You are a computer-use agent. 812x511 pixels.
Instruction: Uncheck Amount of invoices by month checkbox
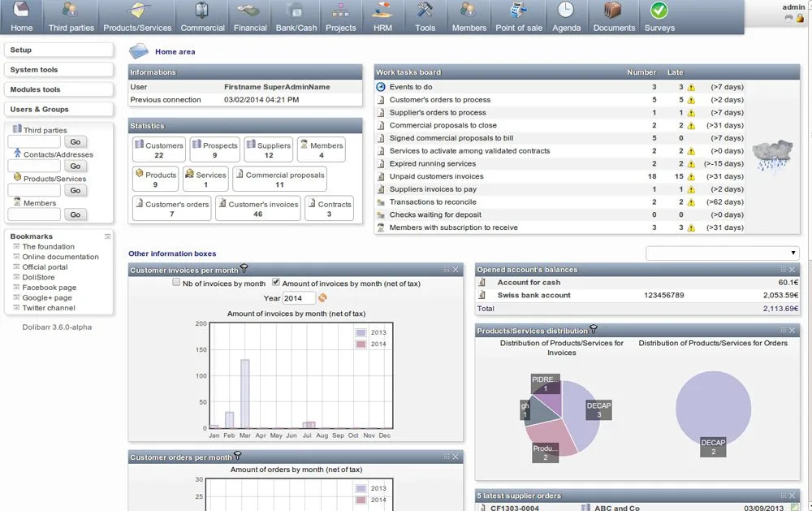(x=276, y=283)
